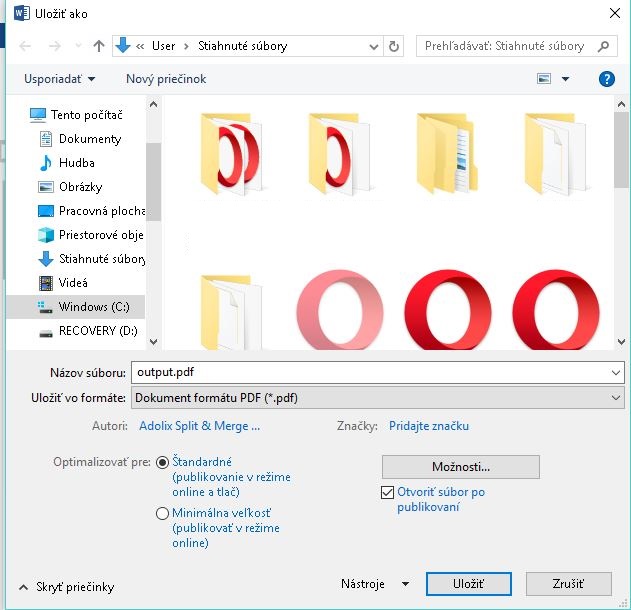This screenshot has width=631, height=610.
Task: Open Videá folder in navigation pane
Action: click(x=73, y=283)
